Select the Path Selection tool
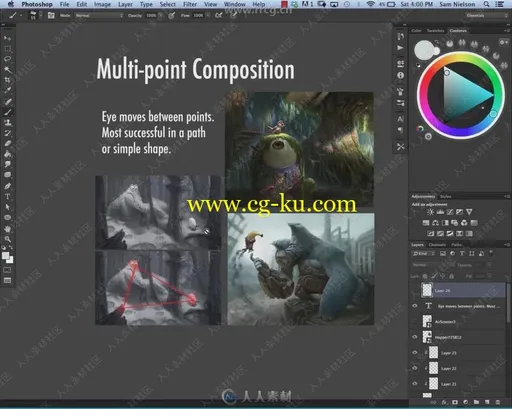 [x=7, y=207]
